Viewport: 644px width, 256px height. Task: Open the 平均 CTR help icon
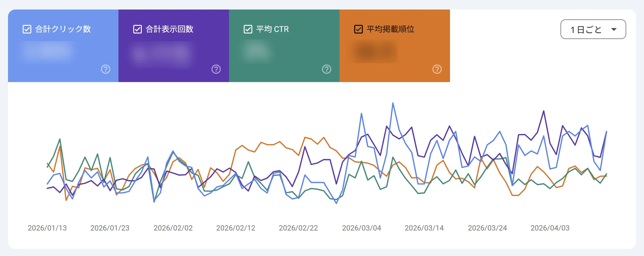(326, 69)
